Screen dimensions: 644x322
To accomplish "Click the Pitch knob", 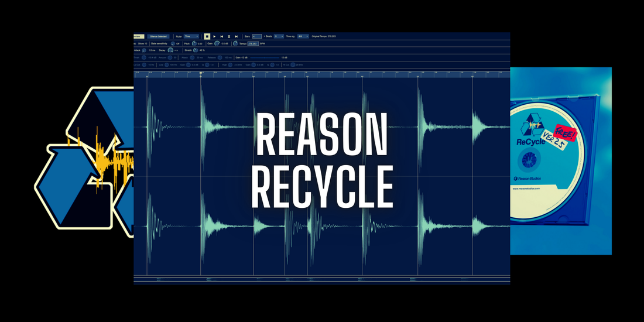I will 194,43.
